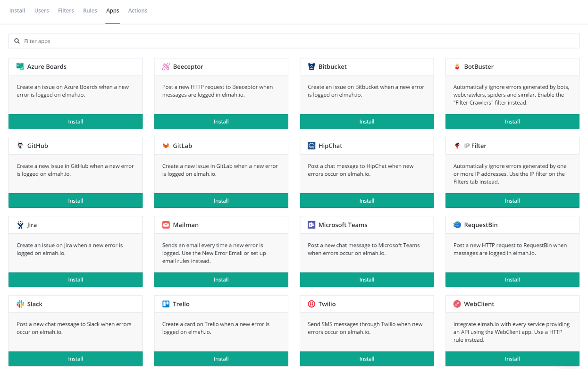Switch to the Users tab

click(x=41, y=10)
